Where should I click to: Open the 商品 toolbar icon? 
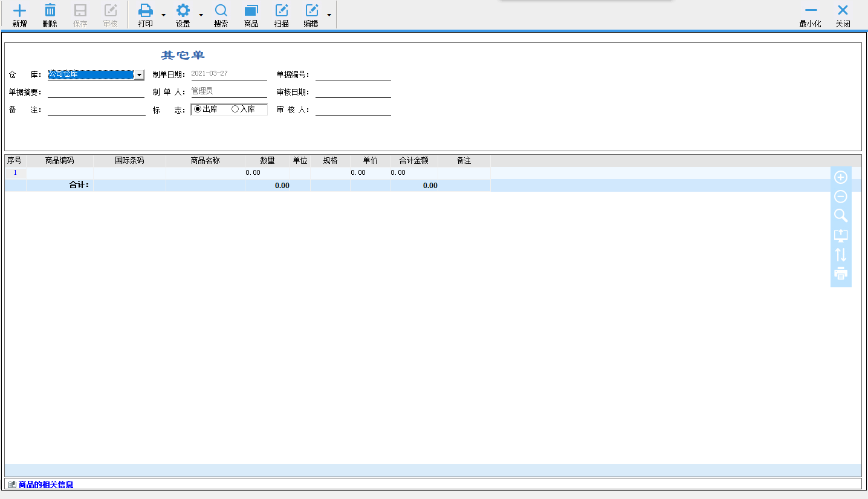[251, 10]
